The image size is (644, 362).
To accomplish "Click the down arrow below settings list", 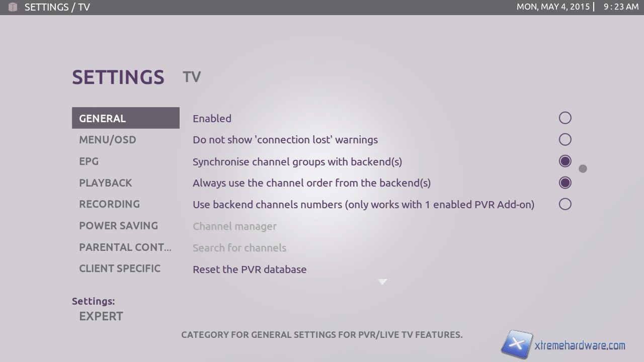I will coord(382,282).
